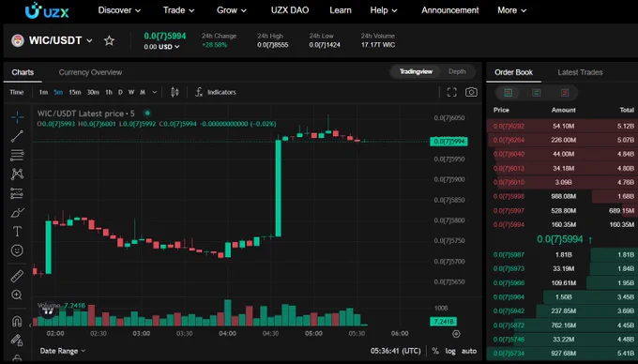Toggle percent scale on price axis
Viewport: 638px width, 364px height.
(x=435, y=351)
